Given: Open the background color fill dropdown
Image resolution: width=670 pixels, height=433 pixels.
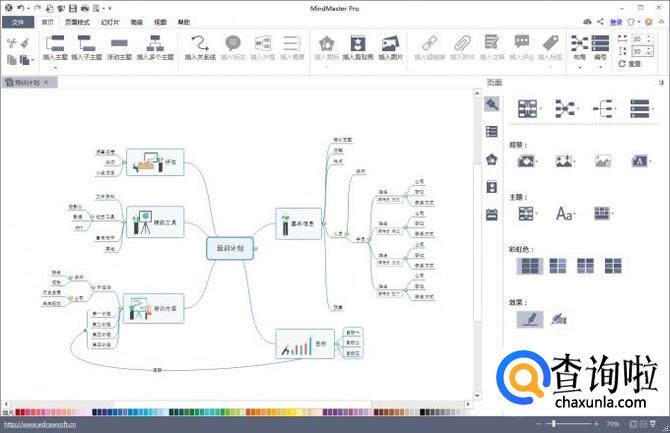Looking at the screenshot, I should (x=527, y=161).
